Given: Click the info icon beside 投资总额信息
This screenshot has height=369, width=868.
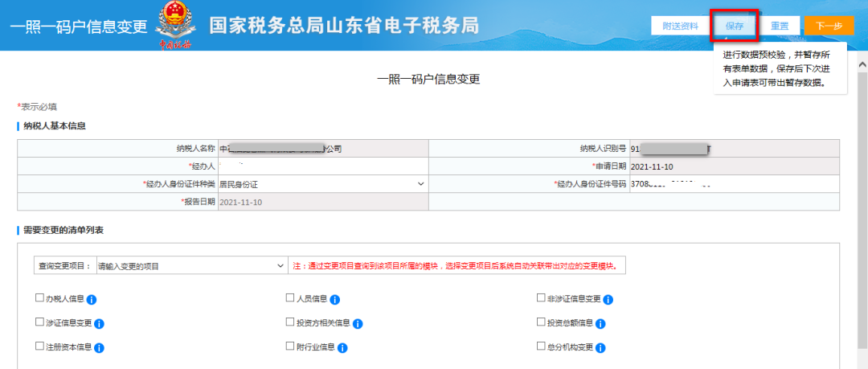Looking at the screenshot, I should pyautogui.click(x=600, y=324).
